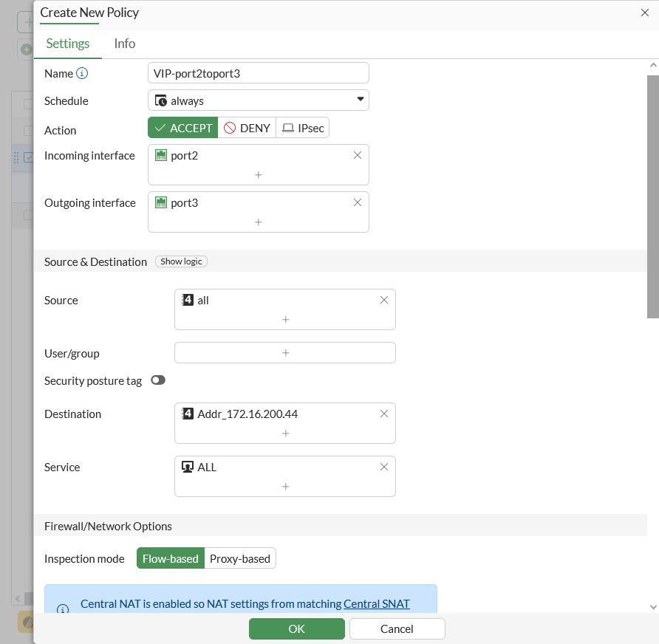Enable the Security posture tag toggle
This screenshot has width=659, height=644.
(x=157, y=380)
